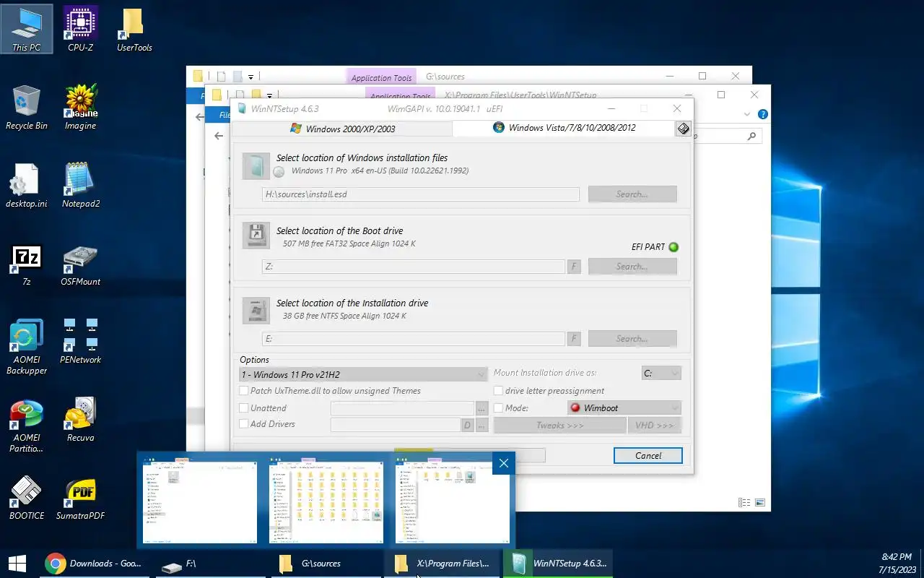Open the Tweaks >>> button

point(560,426)
